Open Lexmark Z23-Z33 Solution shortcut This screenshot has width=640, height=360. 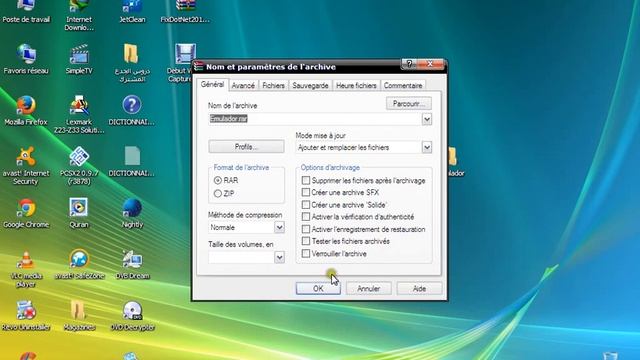[x=79, y=115]
